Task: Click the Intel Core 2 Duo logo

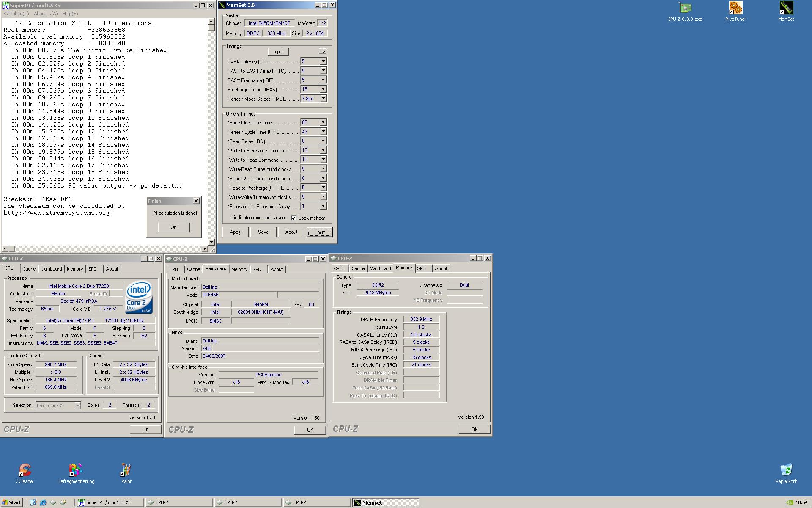Action: tap(139, 297)
